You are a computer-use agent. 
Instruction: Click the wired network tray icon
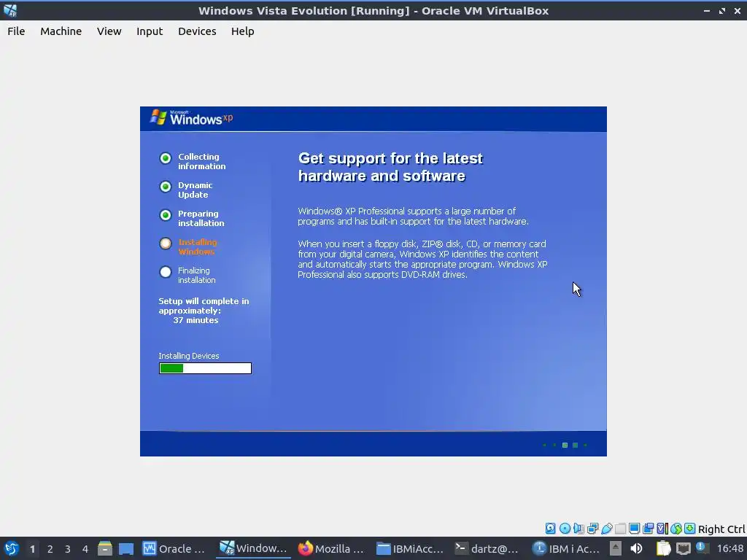(x=683, y=548)
